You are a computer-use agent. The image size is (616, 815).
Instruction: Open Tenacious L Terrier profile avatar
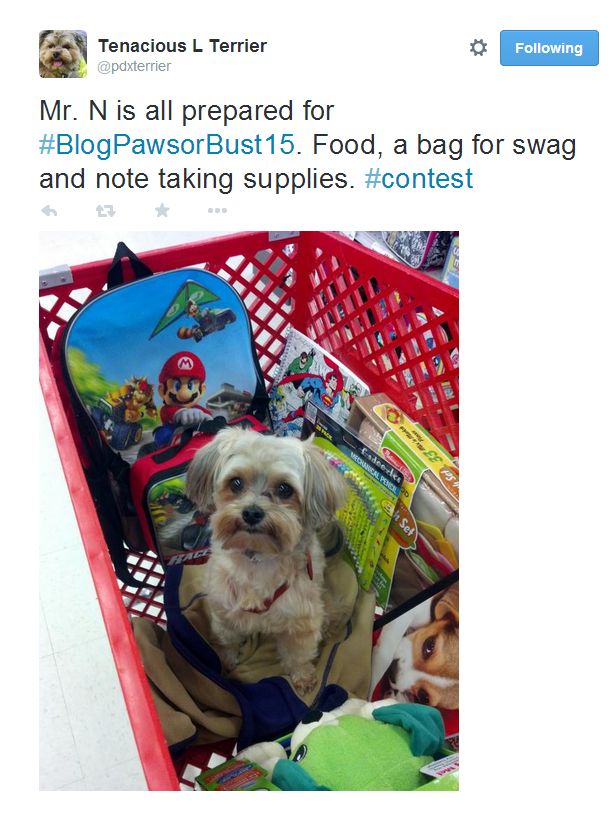coord(63,54)
